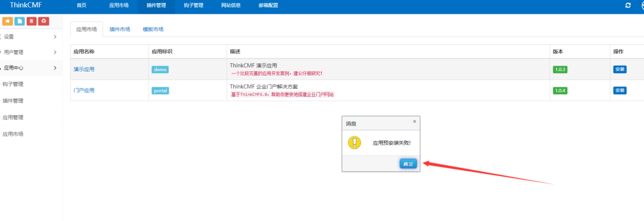Click the 门户应用 app link
Image resolution: width=644 pixels, height=221 pixels.
point(84,90)
